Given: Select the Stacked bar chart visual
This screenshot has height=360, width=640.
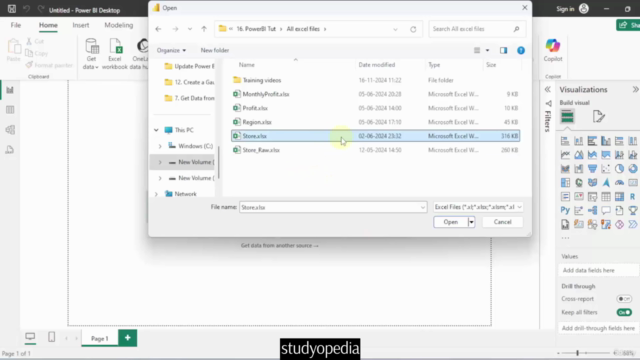Looking at the screenshot, I should [x=565, y=141].
